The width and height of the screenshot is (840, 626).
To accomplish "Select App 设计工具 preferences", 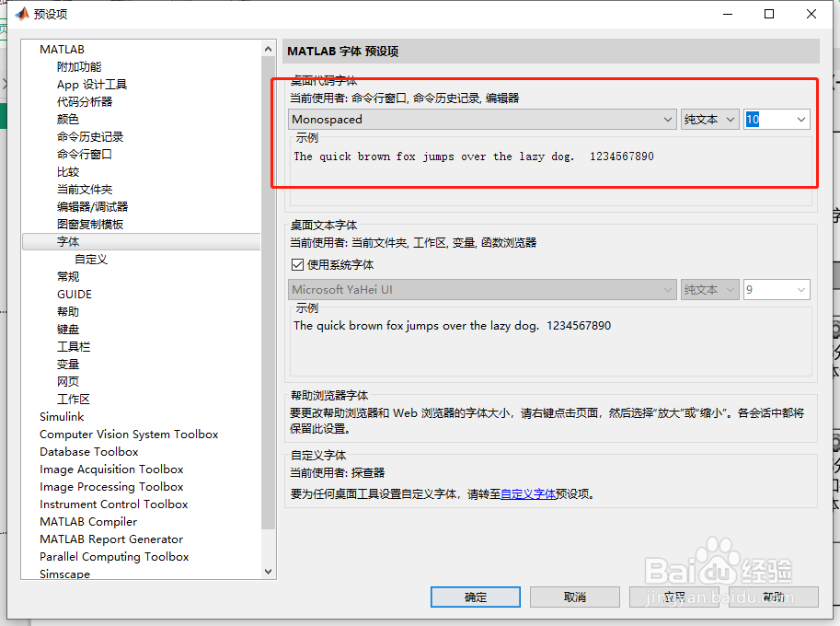I will (92, 85).
